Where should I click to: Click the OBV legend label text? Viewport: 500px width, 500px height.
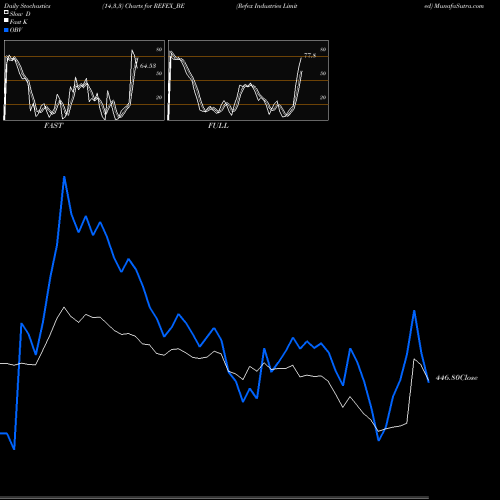[x=16, y=30]
